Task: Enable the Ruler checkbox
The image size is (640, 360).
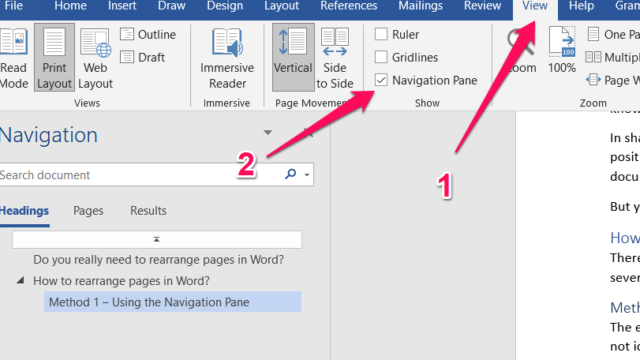Action: pos(381,34)
